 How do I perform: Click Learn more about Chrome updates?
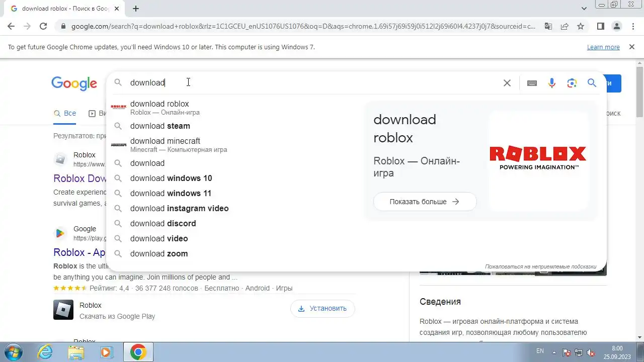click(x=603, y=47)
